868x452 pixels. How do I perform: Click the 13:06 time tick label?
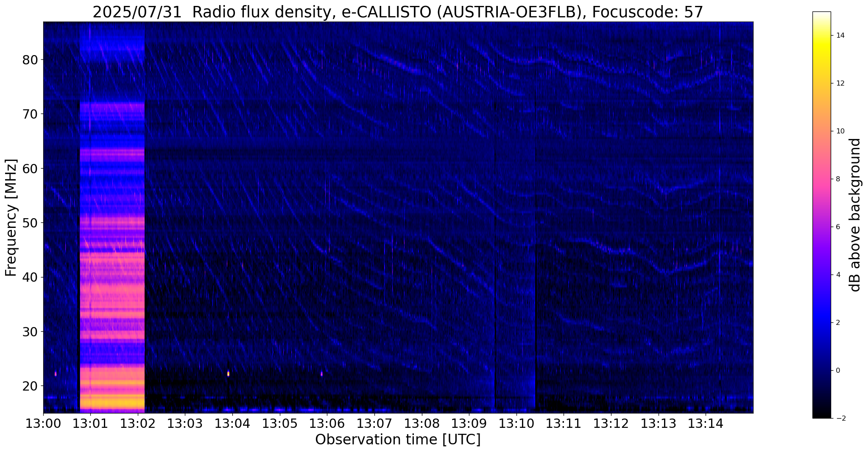327,424
